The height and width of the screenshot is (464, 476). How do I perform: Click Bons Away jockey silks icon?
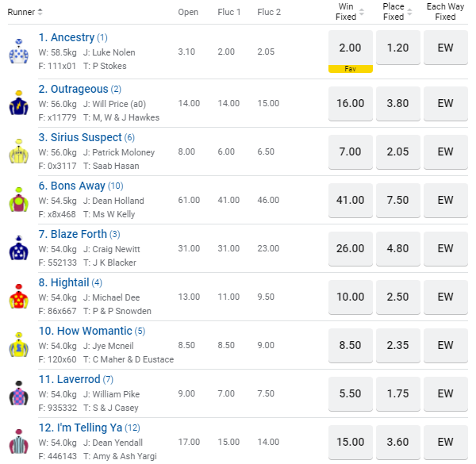(19, 201)
